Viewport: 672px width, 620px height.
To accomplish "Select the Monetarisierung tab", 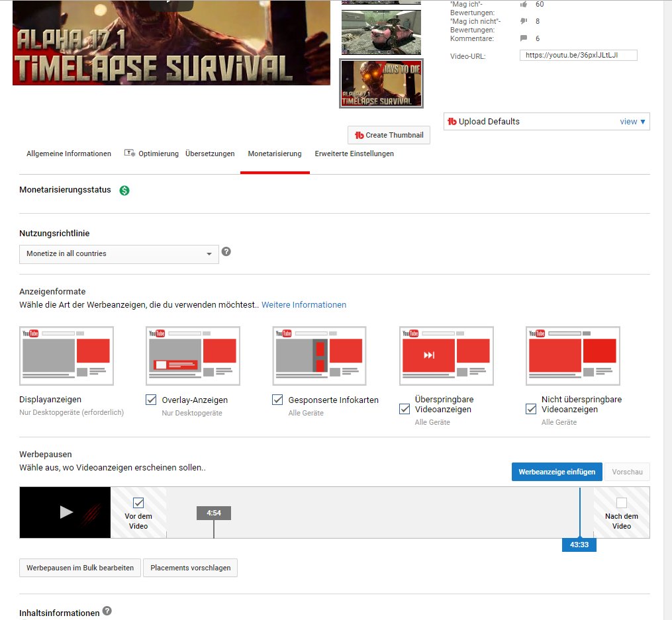I will 275,154.
